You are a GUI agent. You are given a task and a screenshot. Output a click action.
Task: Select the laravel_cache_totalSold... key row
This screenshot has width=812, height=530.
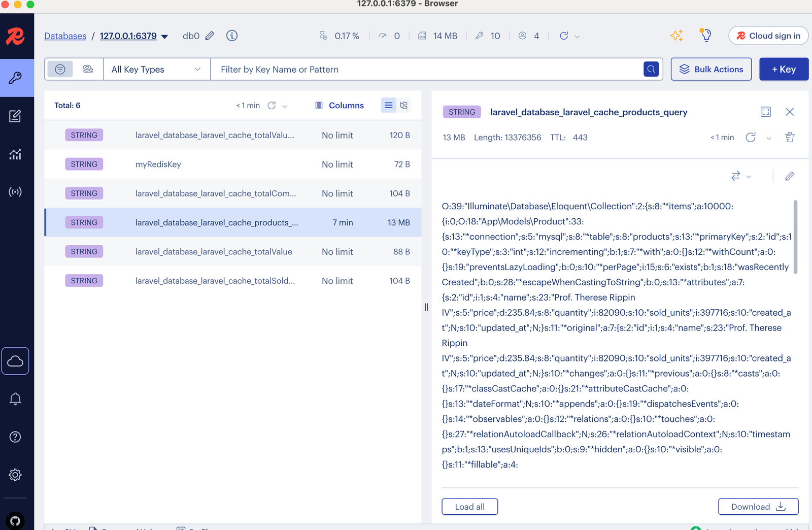[233, 281]
